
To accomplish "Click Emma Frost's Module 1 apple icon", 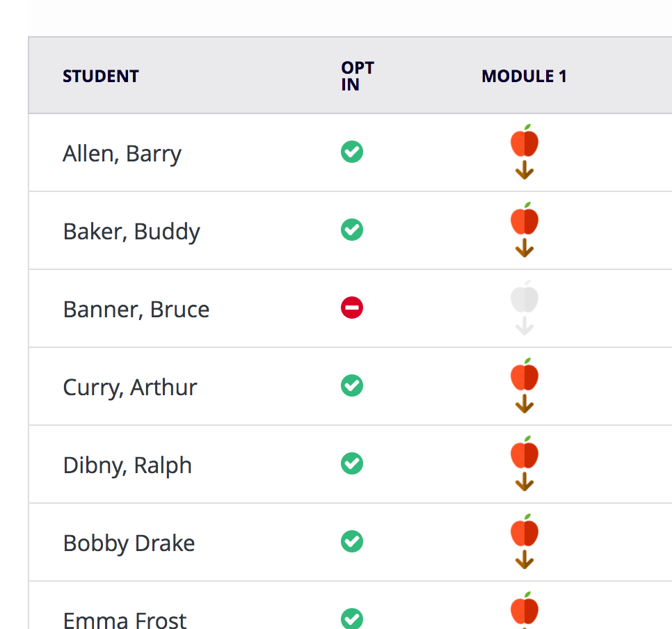I will pos(525,610).
